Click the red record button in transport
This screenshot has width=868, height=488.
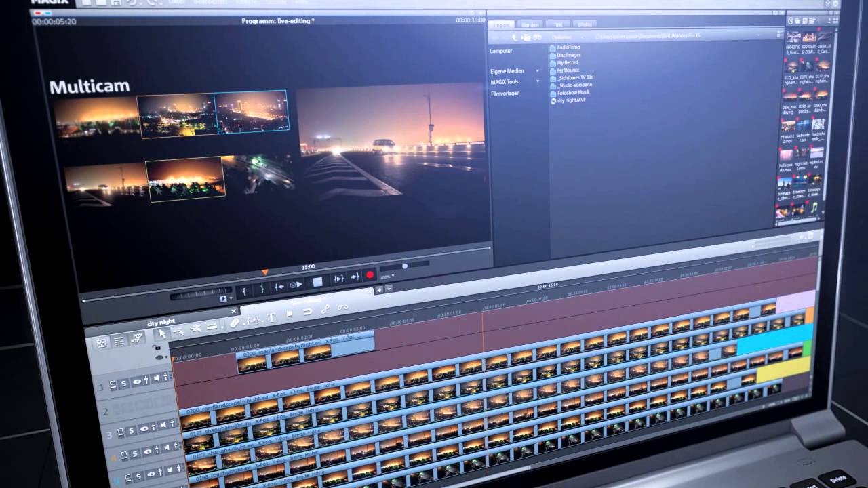pos(370,274)
